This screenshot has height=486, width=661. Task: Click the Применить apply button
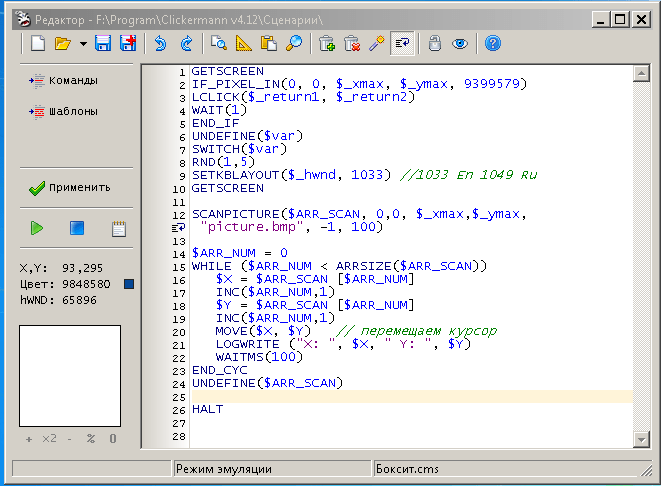pos(70,188)
